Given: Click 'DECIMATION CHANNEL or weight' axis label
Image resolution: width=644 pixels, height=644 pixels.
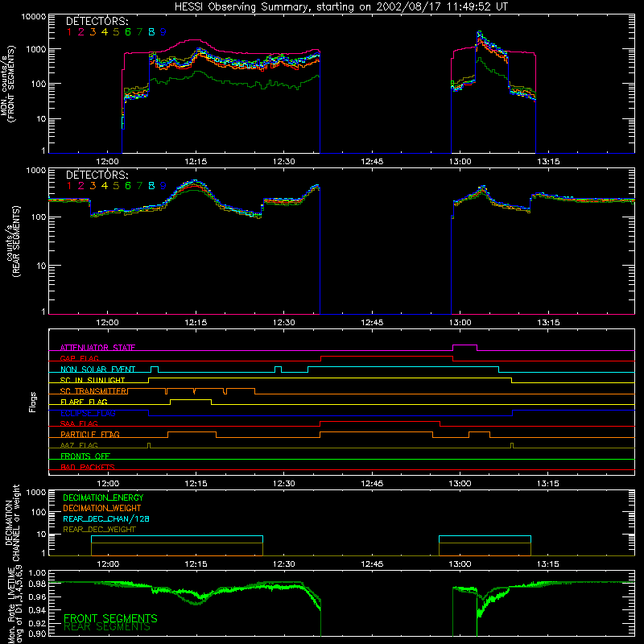Looking at the screenshot, I should click(x=12, y=522).
